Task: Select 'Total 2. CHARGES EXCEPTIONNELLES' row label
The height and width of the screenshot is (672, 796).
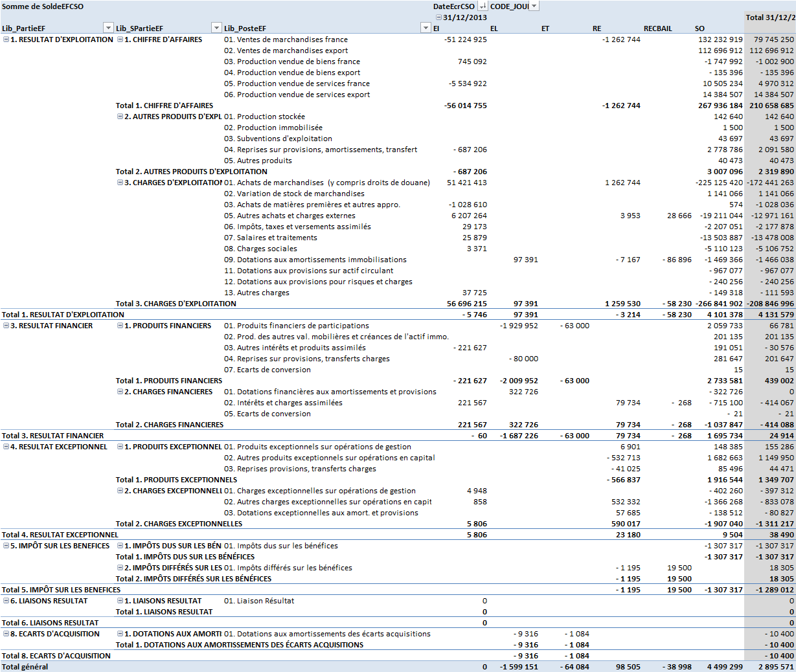Action: (x=179, y=524)
